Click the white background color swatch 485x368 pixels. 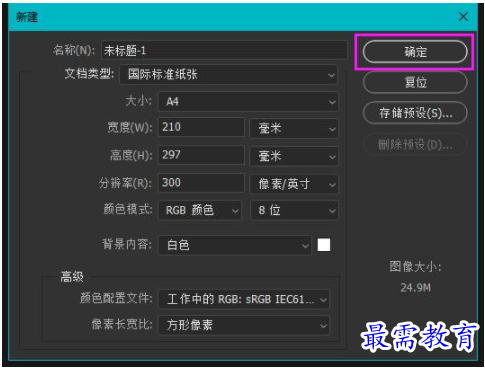tap(324, 245)
